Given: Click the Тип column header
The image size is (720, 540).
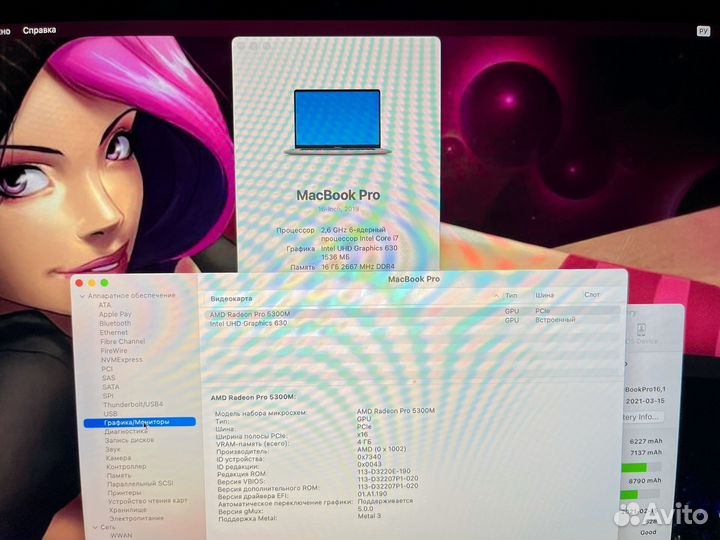Looking at the screenshot, I should coord(511,295).
